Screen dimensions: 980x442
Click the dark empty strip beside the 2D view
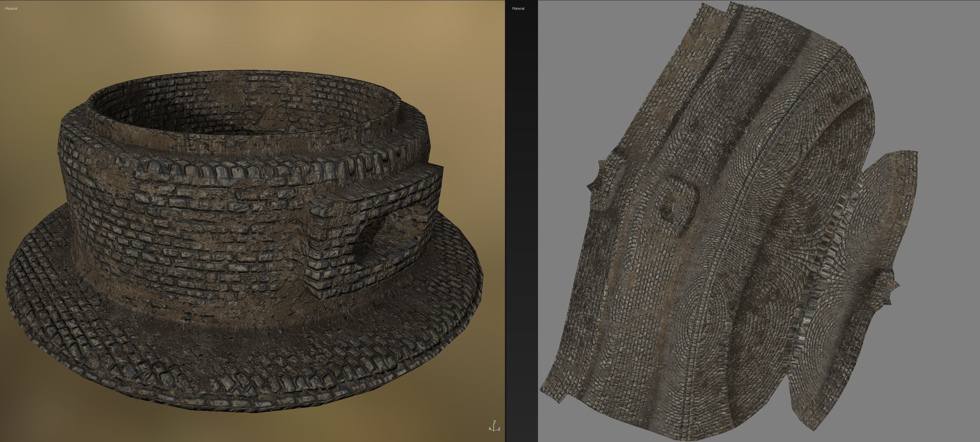coord(522,228)
